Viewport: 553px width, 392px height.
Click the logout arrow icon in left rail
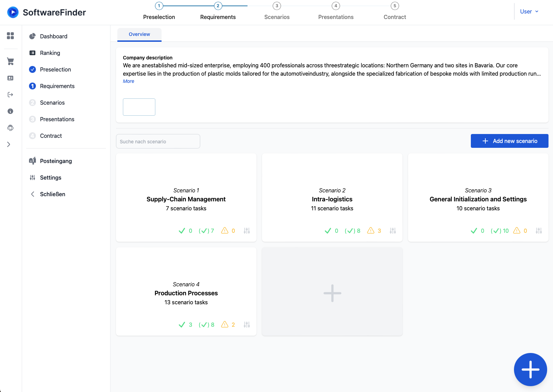10,95
